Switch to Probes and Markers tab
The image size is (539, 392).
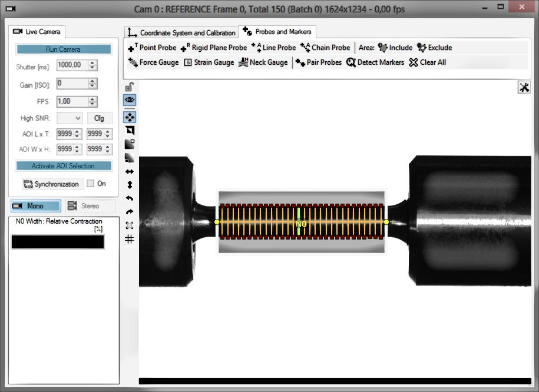277,32
